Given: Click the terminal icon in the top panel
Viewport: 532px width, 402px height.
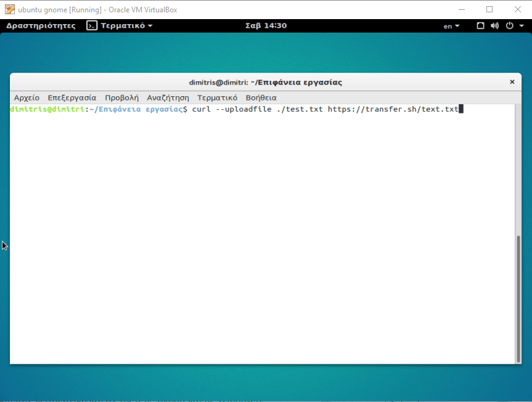Looking at the screenshot, I should (x=92, y=26).
